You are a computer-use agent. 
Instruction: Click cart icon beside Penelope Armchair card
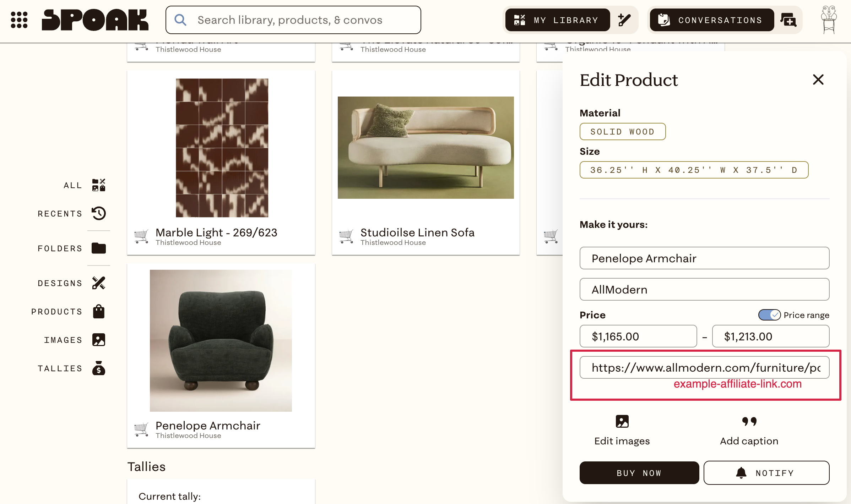pyautogui.click(x=141, y=429)
